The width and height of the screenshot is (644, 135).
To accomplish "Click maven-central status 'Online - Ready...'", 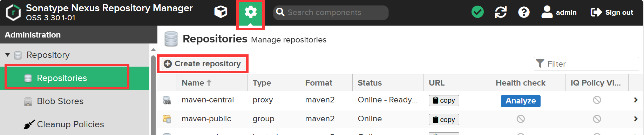I will click(387, 100).
